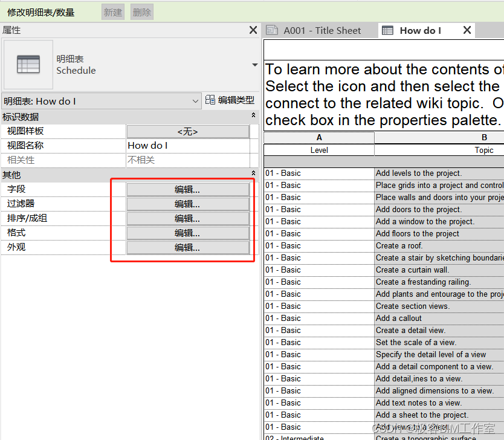Click the 新建 button in the options bar

(x=113, y=12)
